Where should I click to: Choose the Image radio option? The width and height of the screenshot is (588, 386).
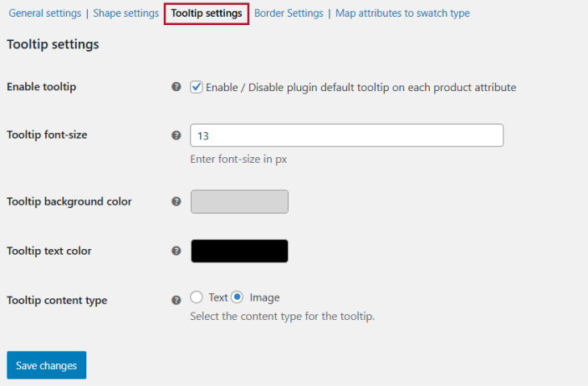click(x=238, y=297)
